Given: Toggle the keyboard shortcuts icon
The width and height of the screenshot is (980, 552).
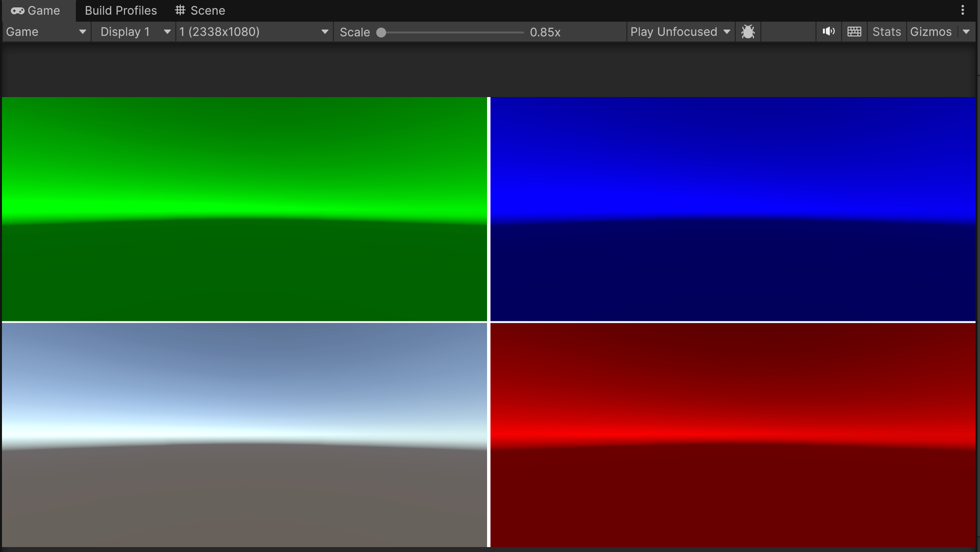Looking at the screenshot, I should tap(854, 32).
